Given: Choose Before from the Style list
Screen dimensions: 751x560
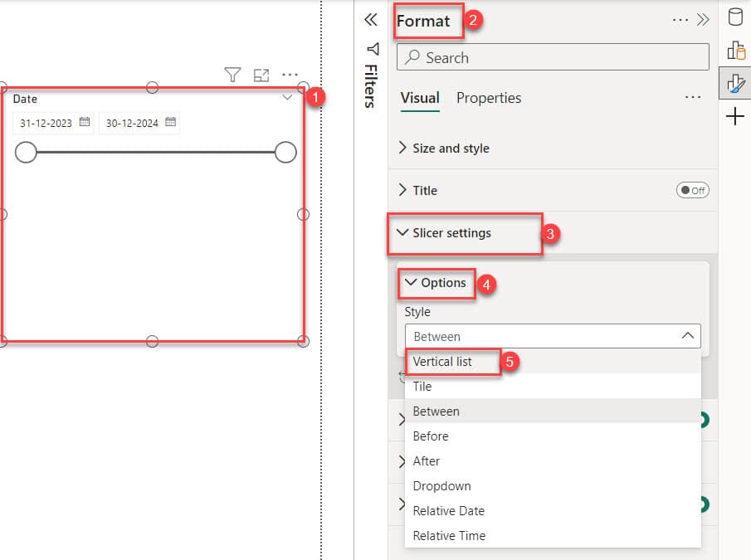Looking at the screenshot, I should pyautogui.click(x=553, y=436).
